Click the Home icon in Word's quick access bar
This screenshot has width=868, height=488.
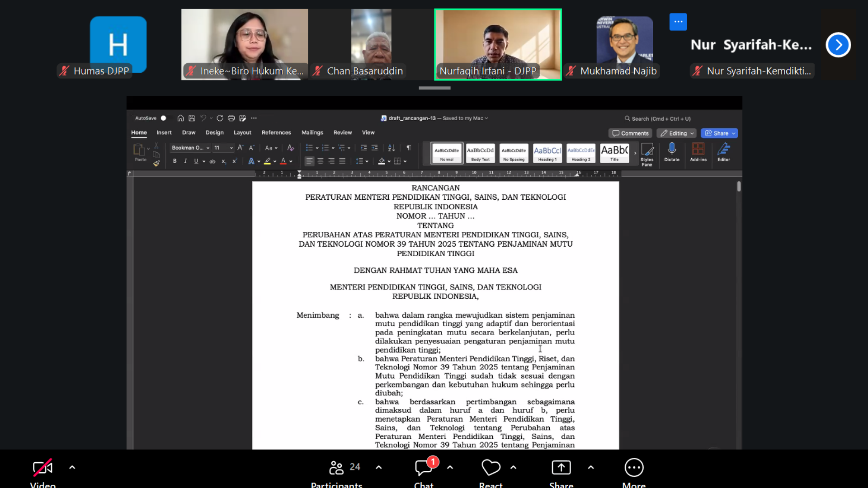[x=180, y=118]
